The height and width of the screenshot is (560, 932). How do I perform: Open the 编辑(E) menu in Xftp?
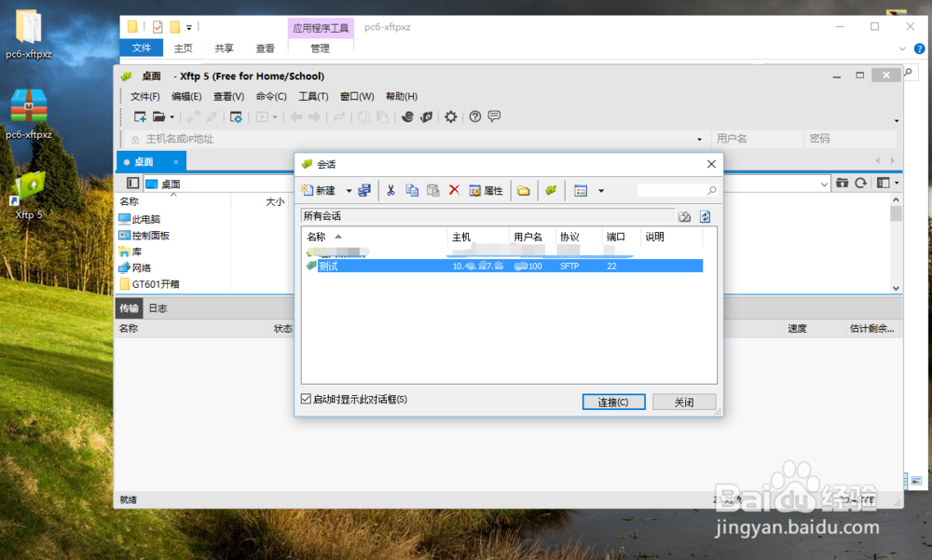pos(186,96)
